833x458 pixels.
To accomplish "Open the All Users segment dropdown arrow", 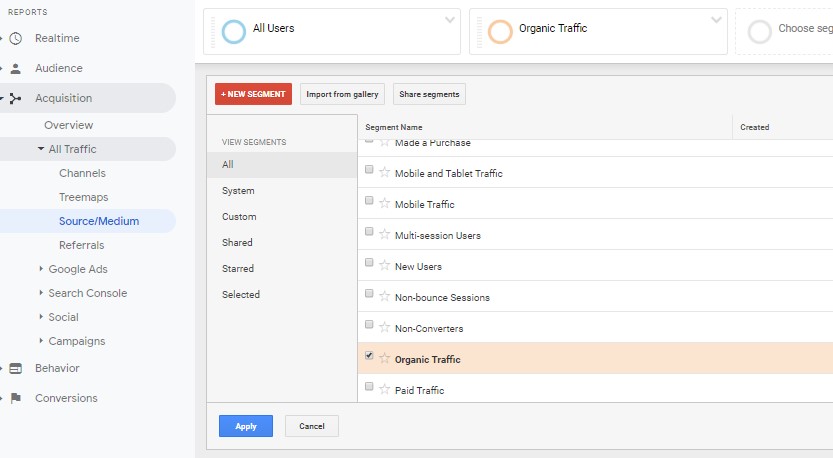I will (x=450, y=20).
